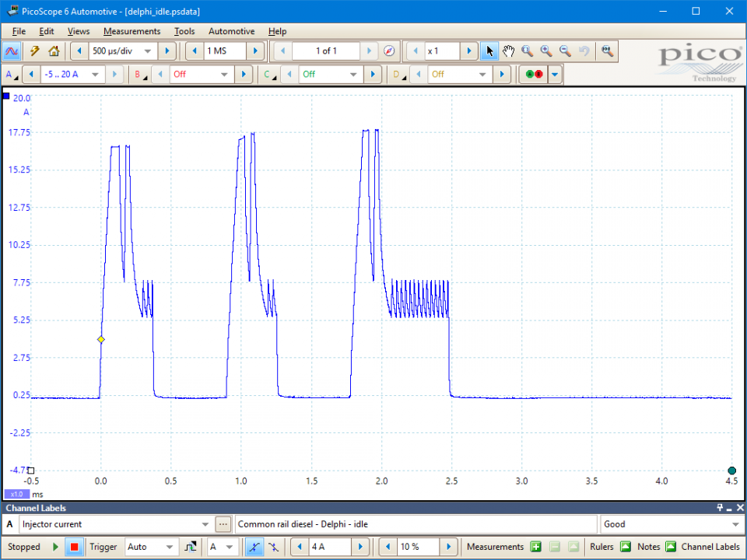This screenshot has width=747, height=560.
Task: Click the Common rail diesel description field
Action: (x=416, y=524)
